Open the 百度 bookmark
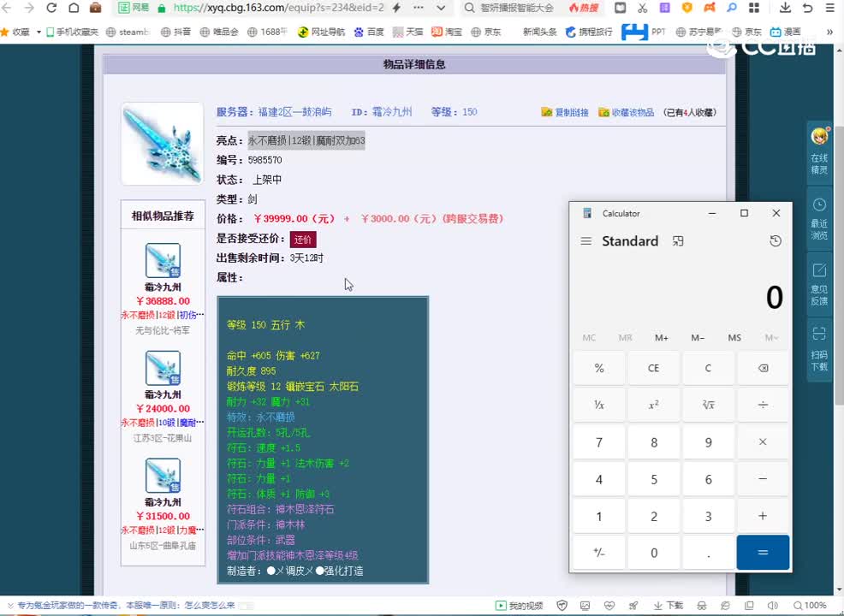The width and height of the screenshot is (844, 616). 369,33
